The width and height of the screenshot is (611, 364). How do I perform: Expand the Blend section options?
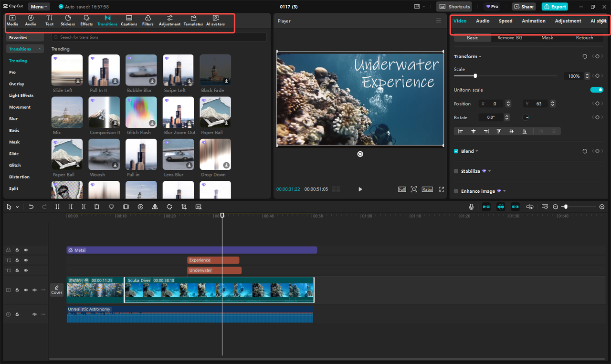[476, 151]
